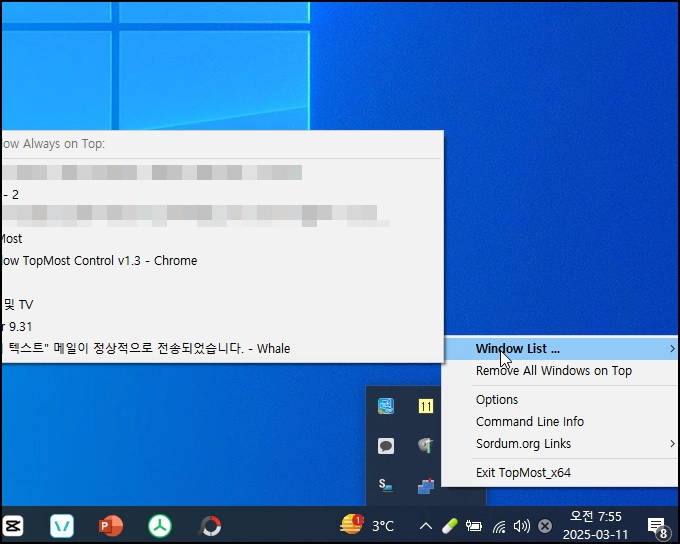Open the red-gray ring app in taskbar

click(210, 526)
